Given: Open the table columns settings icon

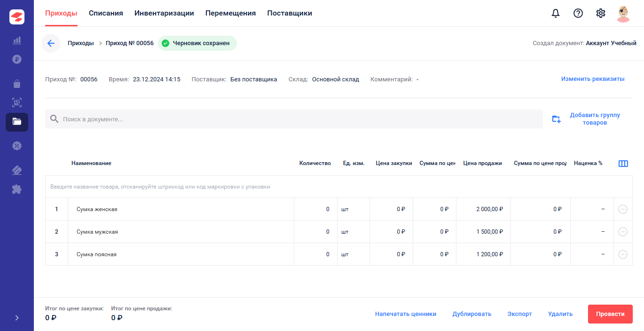Looking at the screenshot, I should click(x=623, y=164).
